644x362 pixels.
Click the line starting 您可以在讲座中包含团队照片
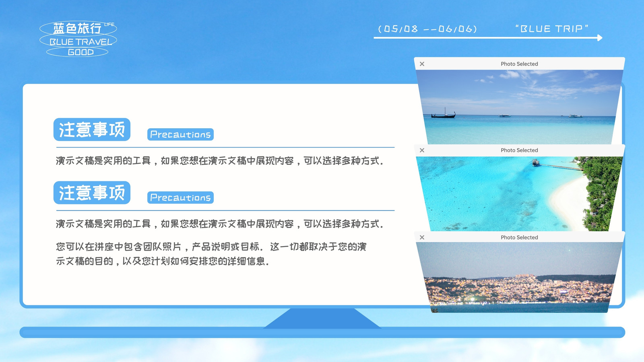(211, 247)
